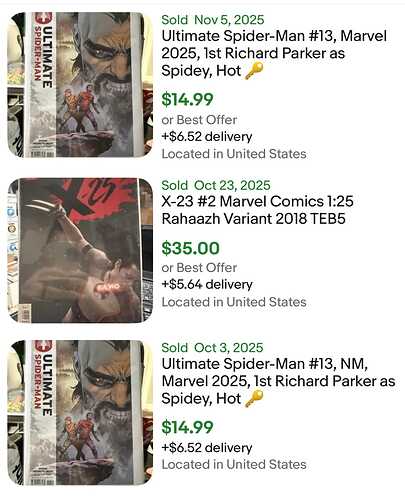
Task: Click 'or Best Offer' under $14.99
Action: coord(199,120)
